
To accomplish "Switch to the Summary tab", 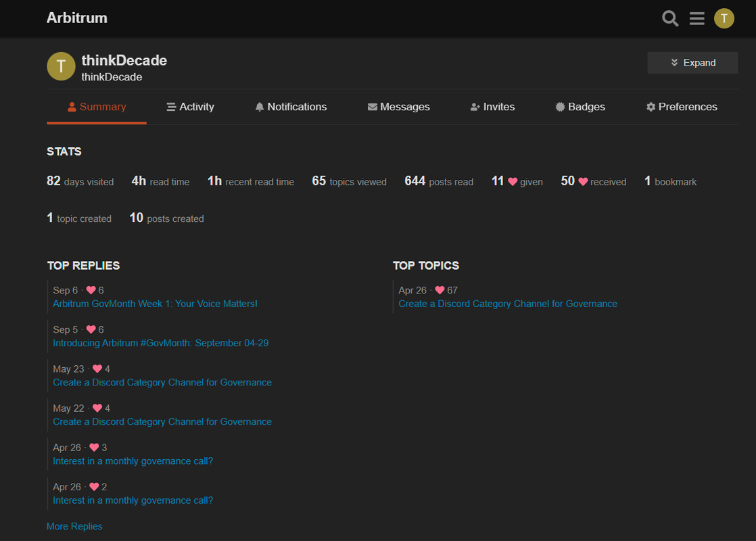I will [97, 107].
